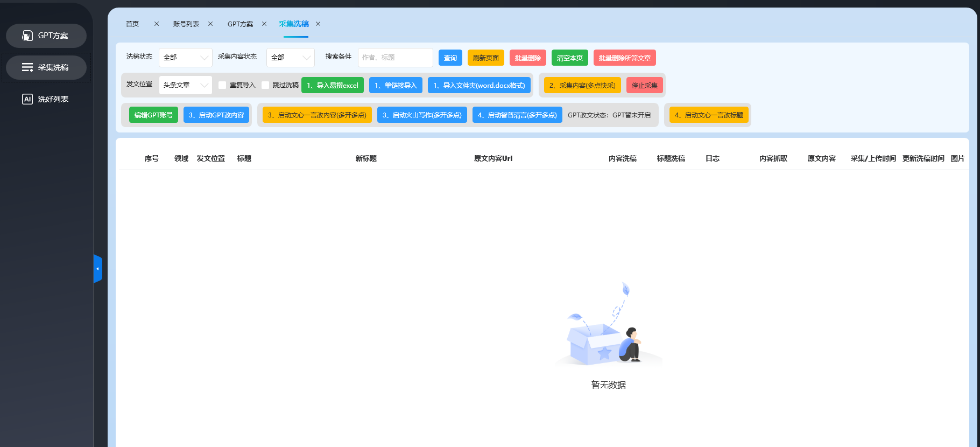This screenshot has height=447, width=980.
Task: Click the GPT方案 sidebar icon
Action: point(27,36)
